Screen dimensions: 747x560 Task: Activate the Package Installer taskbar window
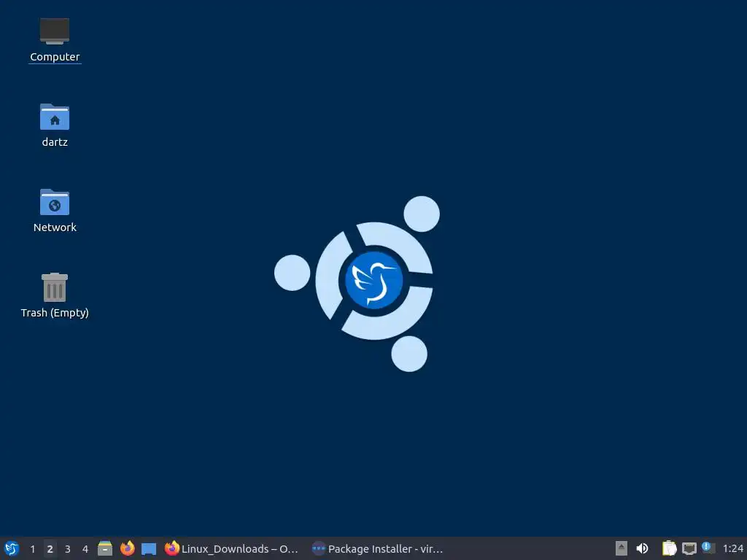pos(379,548)
